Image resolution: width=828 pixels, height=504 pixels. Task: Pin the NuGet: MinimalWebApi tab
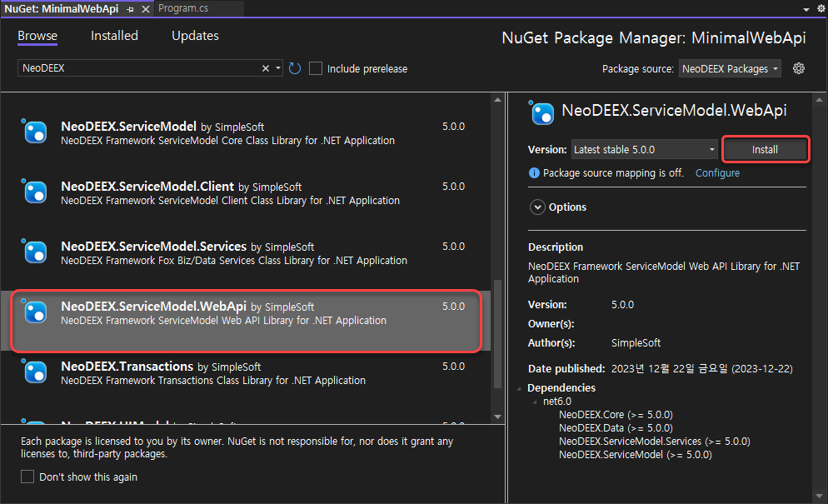(x=130, y=9)
